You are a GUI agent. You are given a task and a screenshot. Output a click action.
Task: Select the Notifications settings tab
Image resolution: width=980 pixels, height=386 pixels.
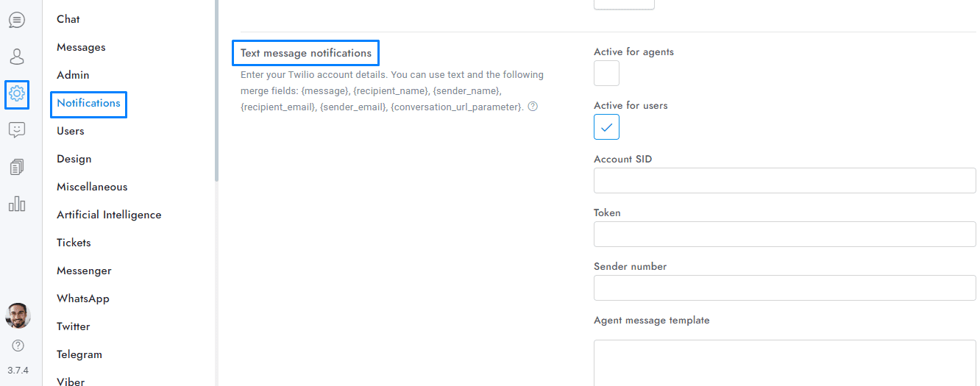[88, 104]
